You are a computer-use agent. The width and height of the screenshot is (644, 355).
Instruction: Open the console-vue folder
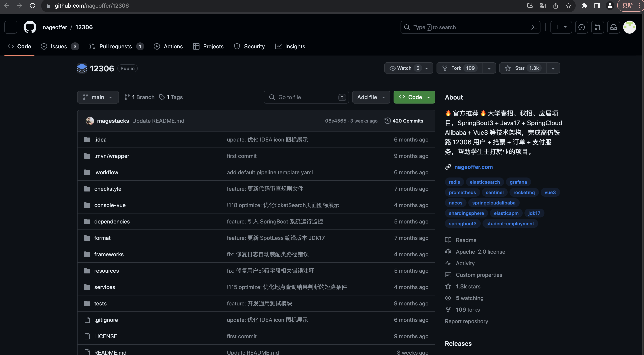(x=110, y=205)
